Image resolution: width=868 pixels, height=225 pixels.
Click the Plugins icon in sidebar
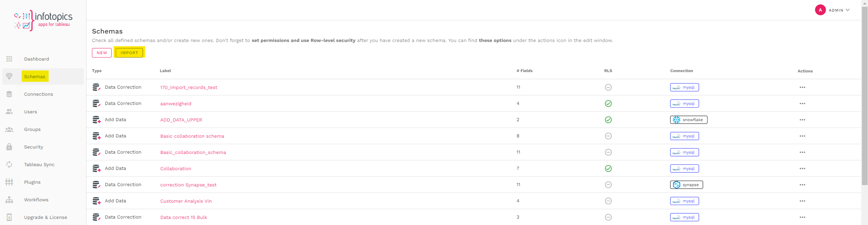(x=9, y=182)
